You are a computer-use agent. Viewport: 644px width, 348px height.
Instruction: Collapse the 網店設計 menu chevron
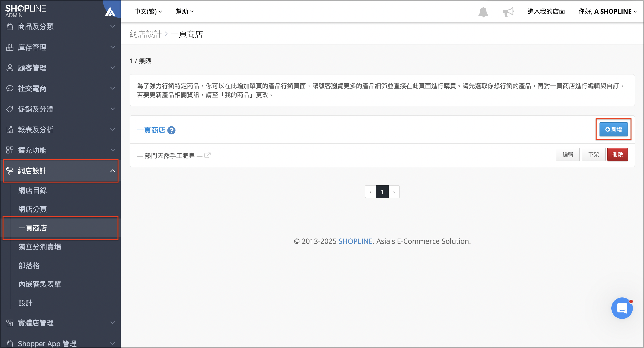(113, 171)
